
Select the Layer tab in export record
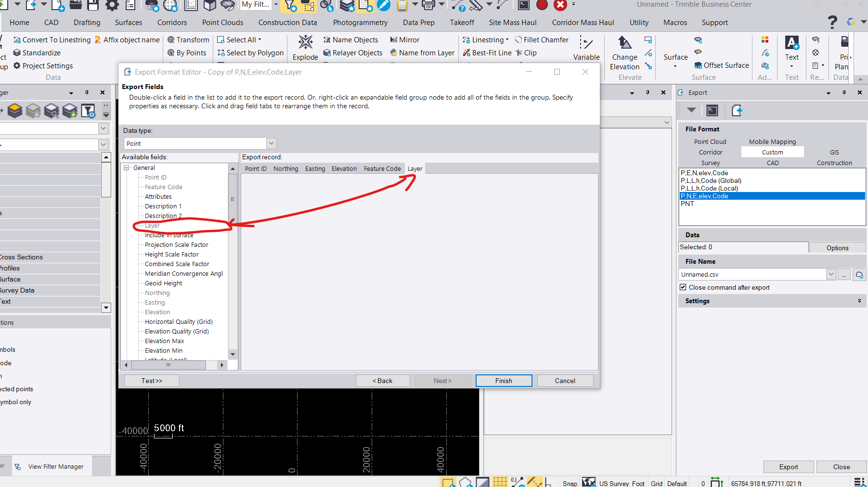[415, 169]
